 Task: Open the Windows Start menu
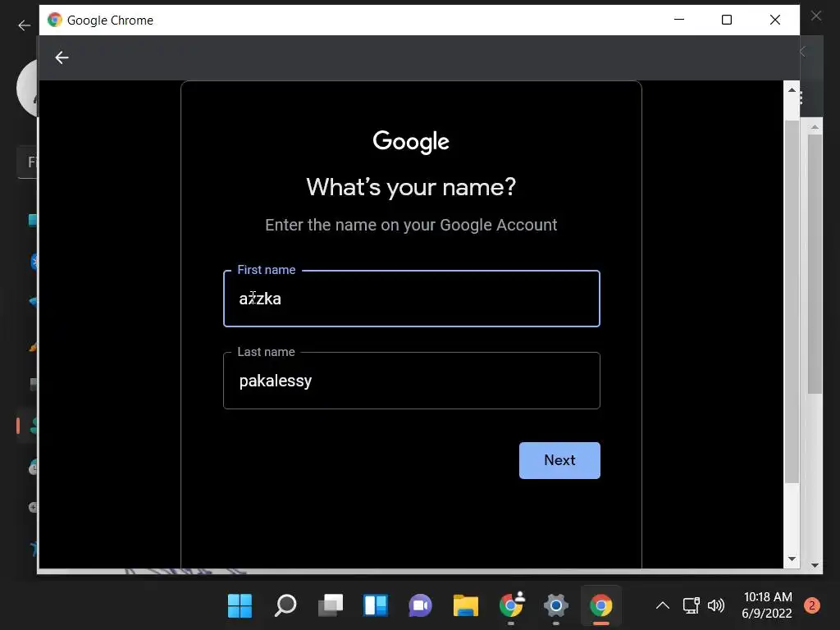240,605
